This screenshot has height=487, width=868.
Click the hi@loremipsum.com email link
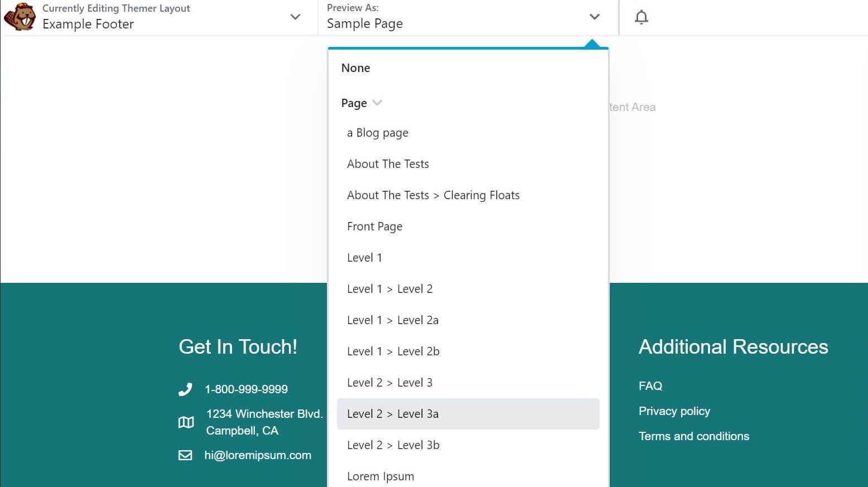click(258, 455)
